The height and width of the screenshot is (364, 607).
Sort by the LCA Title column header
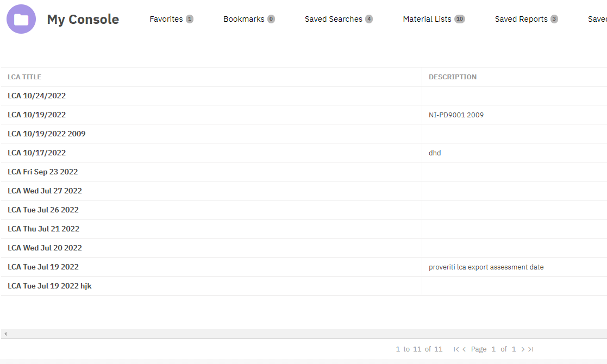[x=24, y=77]
